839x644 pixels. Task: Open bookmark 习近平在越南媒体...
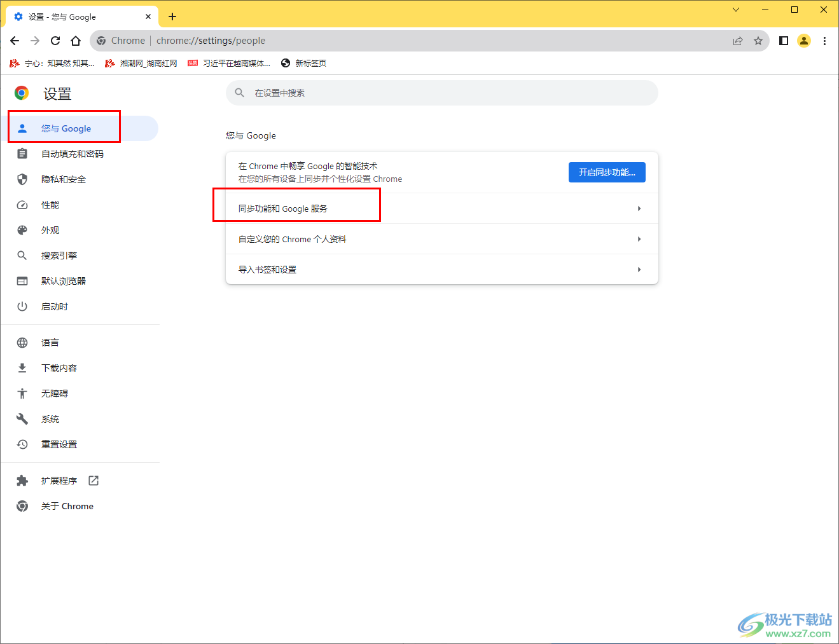click(229, 63)
